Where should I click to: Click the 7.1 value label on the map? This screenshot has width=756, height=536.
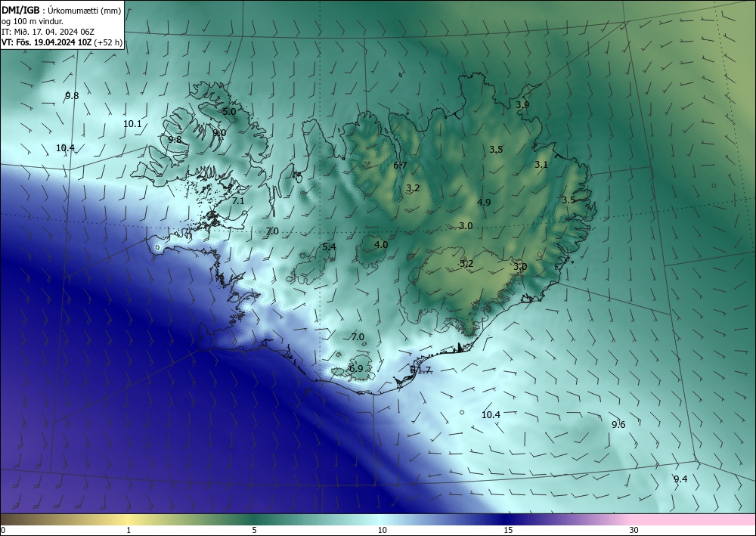(238, 201)
